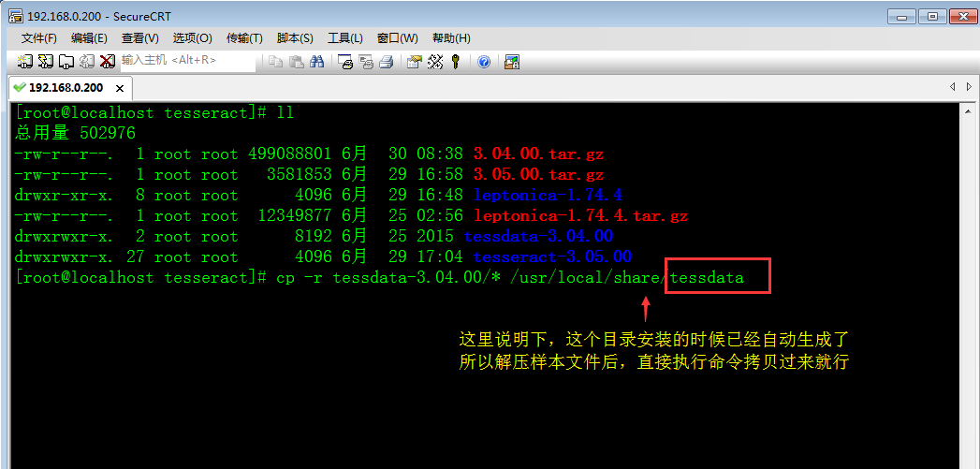Click the /usr/local/share/tessdata path text

[x=627, y=278]
